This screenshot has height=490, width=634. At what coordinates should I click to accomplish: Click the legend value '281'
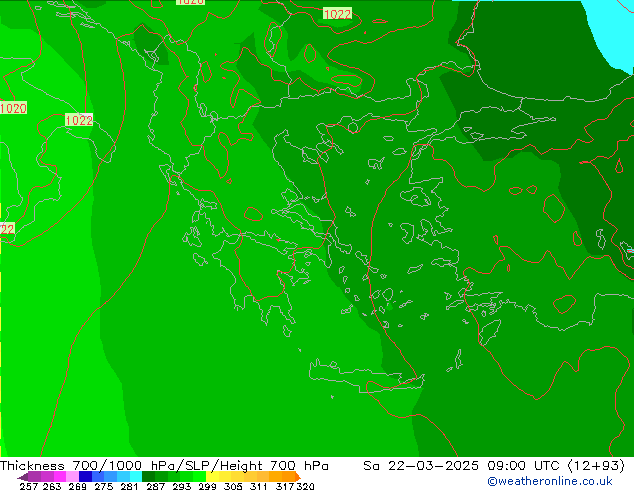click(x=129, y=486)
